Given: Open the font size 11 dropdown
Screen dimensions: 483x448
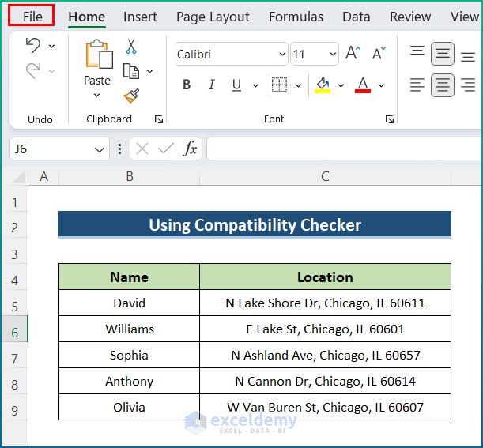Looking at the screenshot, I should pyautogui.click(x=333, y=55).
